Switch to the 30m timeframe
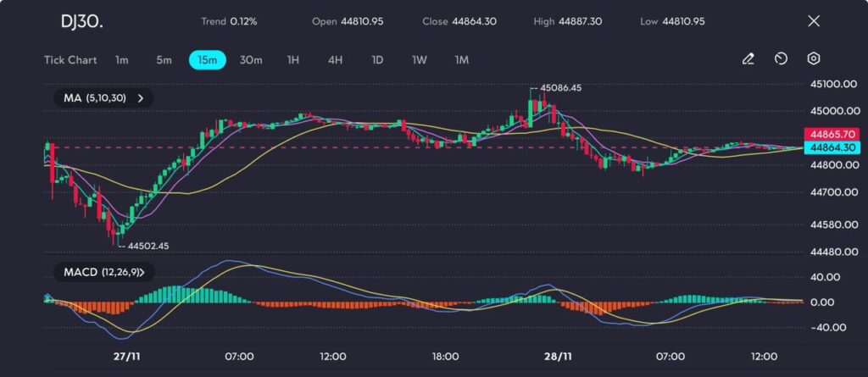The height and width of the screenshot is (377, 868). click(251, 60)
